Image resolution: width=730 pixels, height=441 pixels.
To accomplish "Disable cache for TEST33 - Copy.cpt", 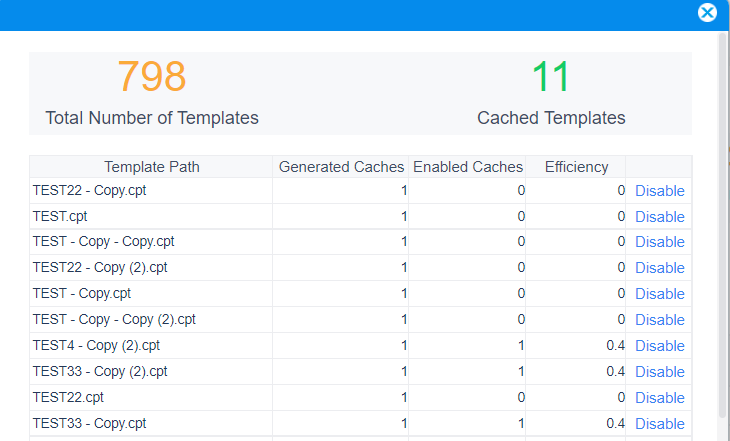I will (660, 424).
